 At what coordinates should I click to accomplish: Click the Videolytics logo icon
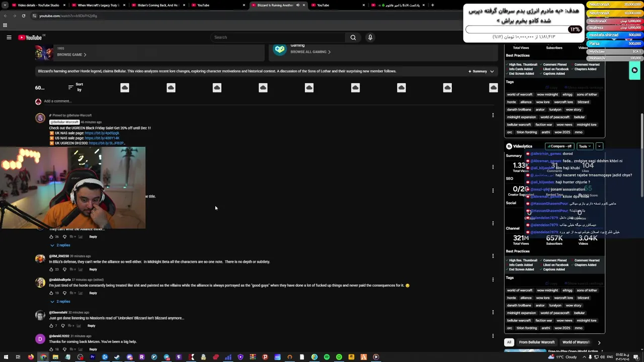(x=509, y=146)
